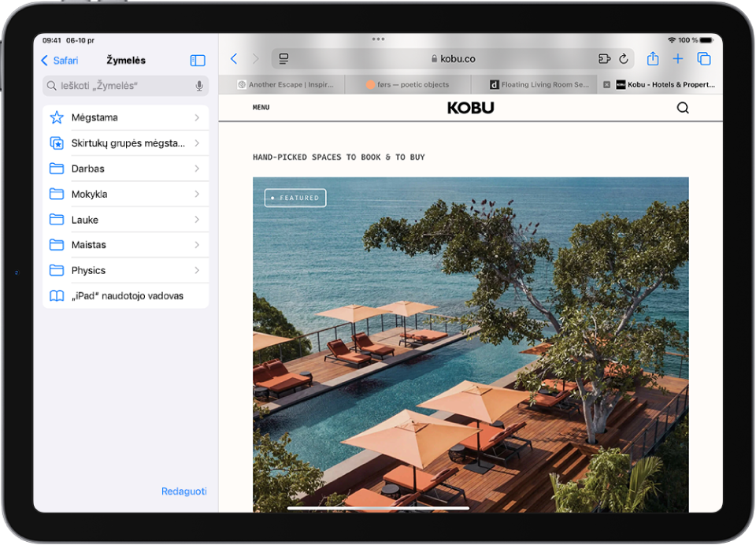Image resolution: width=756 pixels, height=545 pixels.
Task: Open the Share sheet icon
Action: pos(653,58)
